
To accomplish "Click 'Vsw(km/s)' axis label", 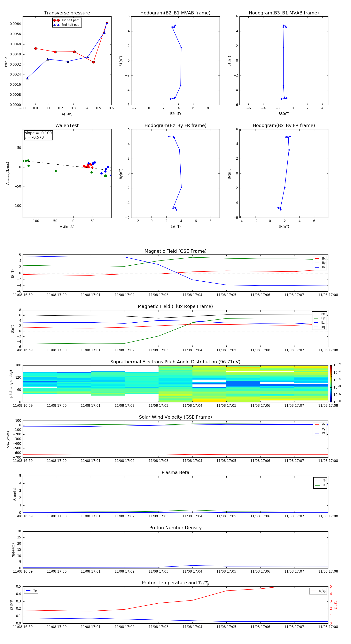I will [x=8, y=439].
